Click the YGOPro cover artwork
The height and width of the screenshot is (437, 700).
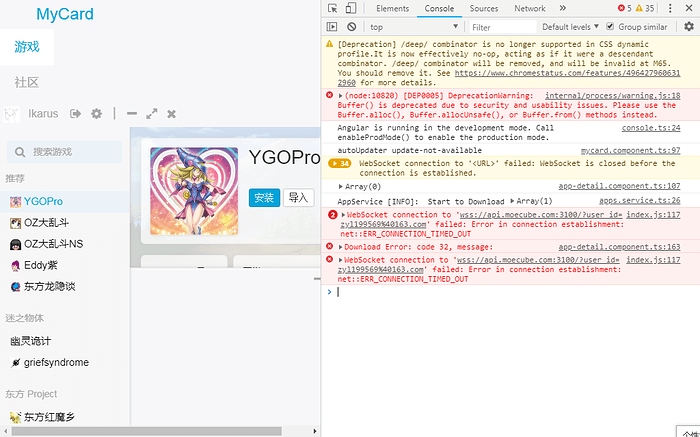(194, 191)
